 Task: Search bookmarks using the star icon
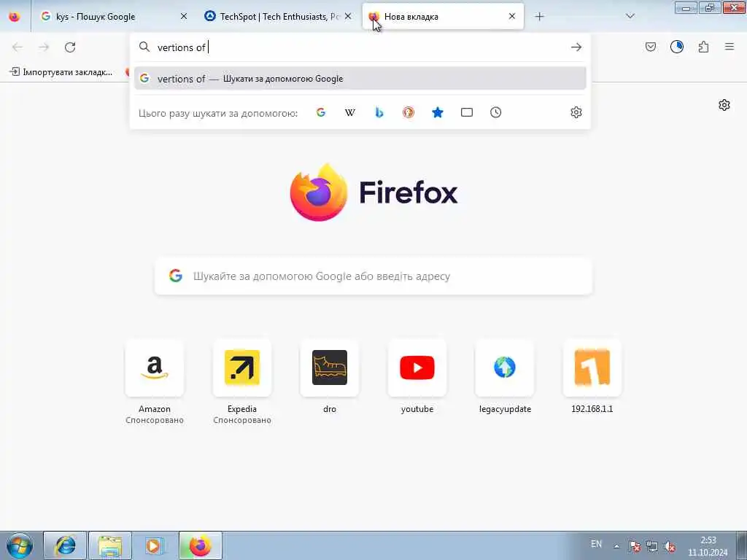click(438, 112)
